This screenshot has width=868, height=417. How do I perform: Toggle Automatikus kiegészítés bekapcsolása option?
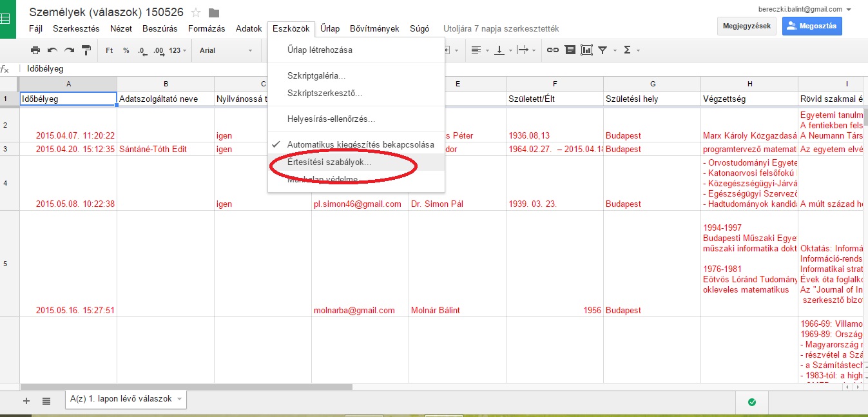pos(360,144)
